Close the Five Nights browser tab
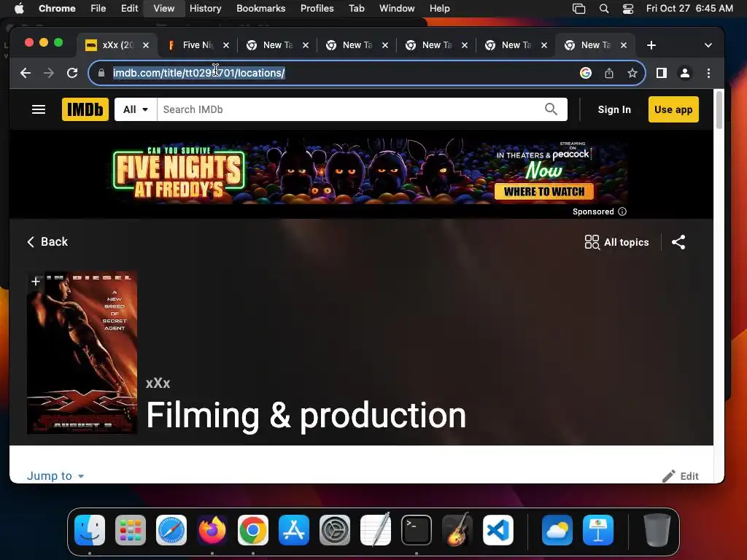The image size is (747, 560). 226,45
